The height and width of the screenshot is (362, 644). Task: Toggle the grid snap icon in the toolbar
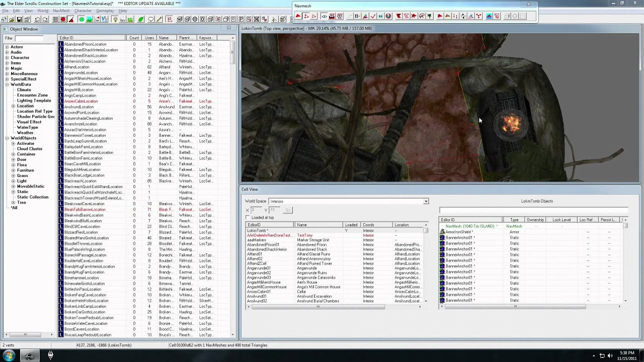55,20
